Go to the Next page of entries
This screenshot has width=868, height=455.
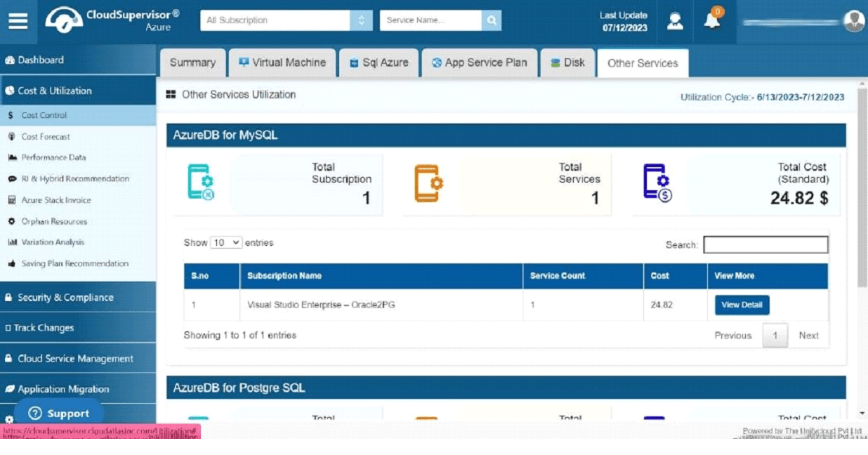808,336
